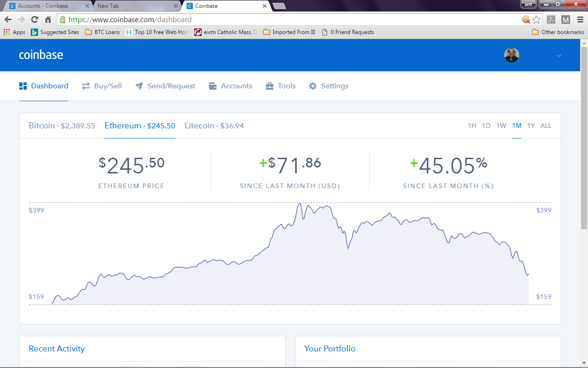The image size is (588, 368).
Task: Select the 1M chart range
Action: point(516,126)
